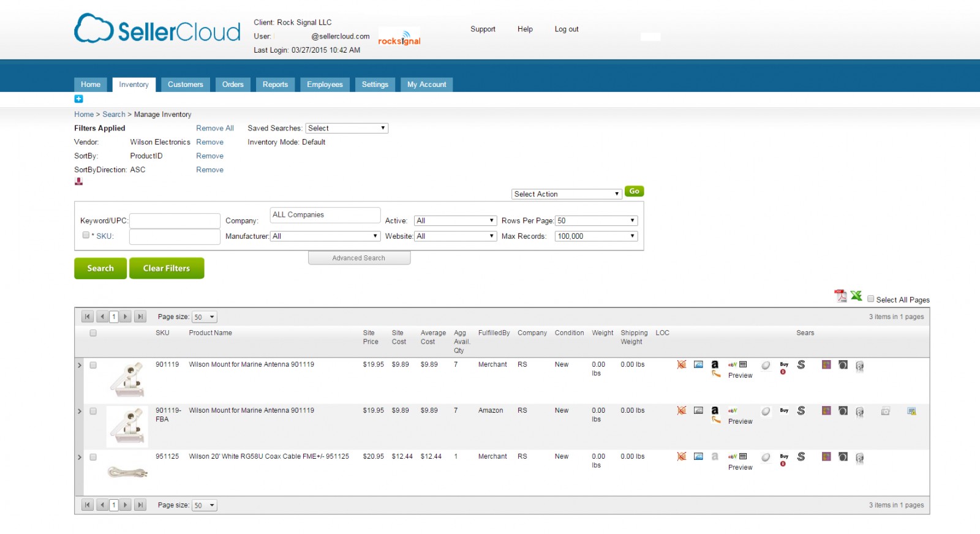Screen dimensions: 980x534
Task: Click crossed-out icon in the 901119 row
Action: click(x=681, y=364)
